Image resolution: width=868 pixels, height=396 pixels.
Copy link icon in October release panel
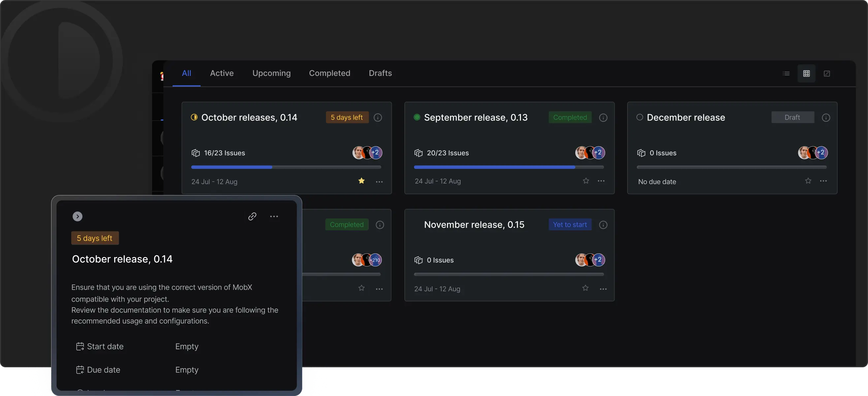252,216
